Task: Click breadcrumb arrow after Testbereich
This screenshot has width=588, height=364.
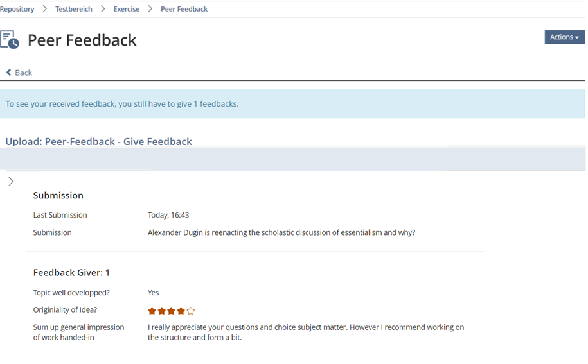Action: tap(103, 9)
